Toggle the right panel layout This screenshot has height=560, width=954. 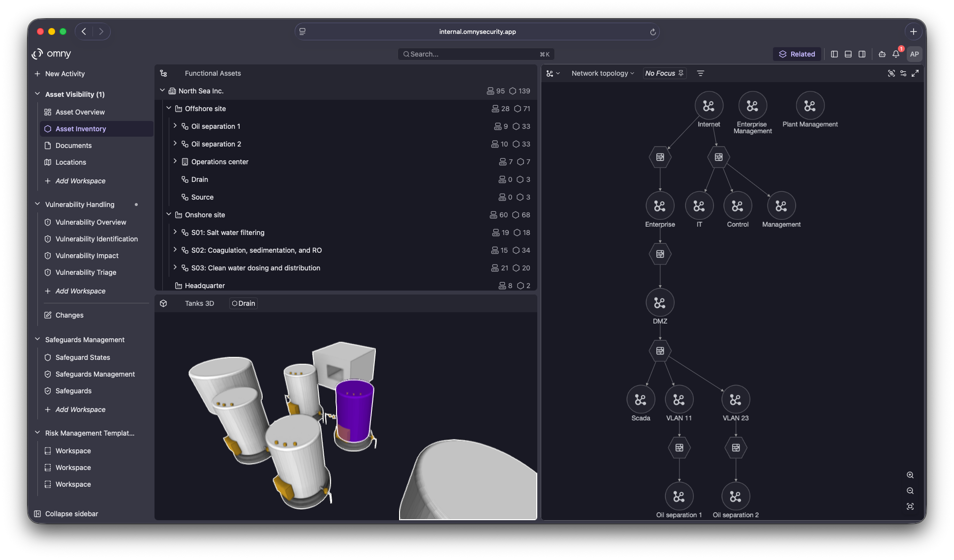(x=862, y=54)
